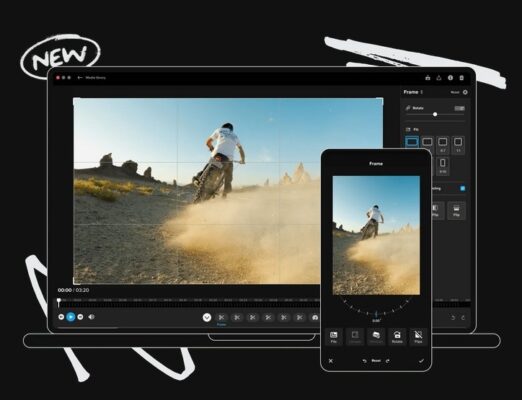Click the rotate angle value field

click(459, 108)
